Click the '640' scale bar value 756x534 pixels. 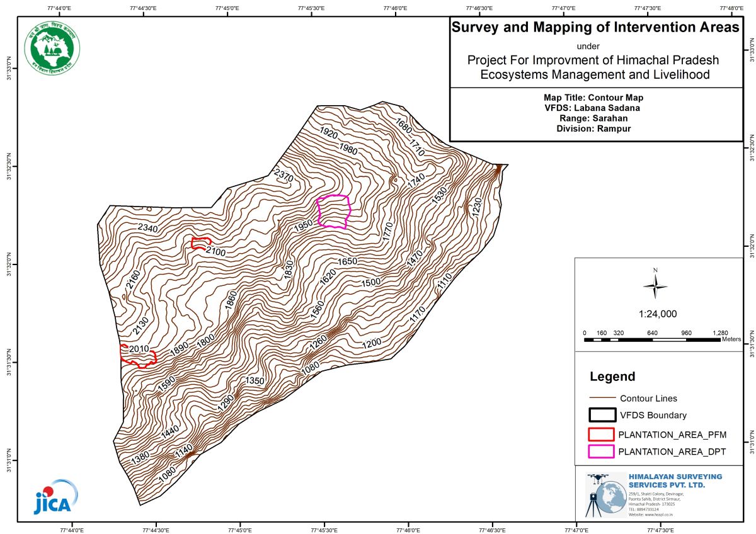tap(652, 332)
